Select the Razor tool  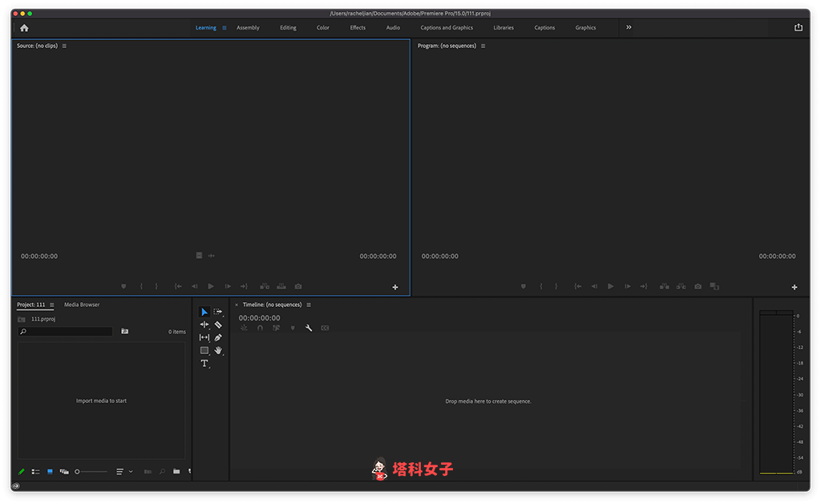(x=216, y=324)
